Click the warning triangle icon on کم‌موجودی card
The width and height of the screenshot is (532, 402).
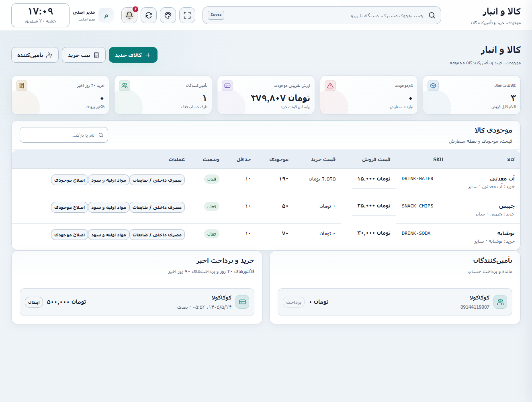point(330,86)
